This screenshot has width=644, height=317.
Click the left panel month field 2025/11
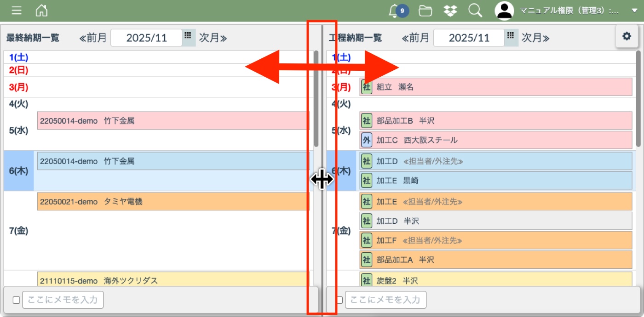[x=146, y=38]
